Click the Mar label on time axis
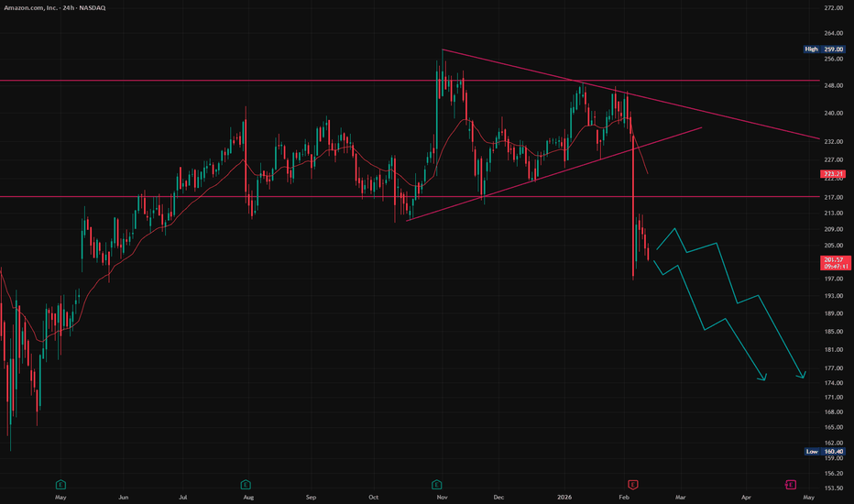This screenshot has height=504, width=854. click(680, 497)
